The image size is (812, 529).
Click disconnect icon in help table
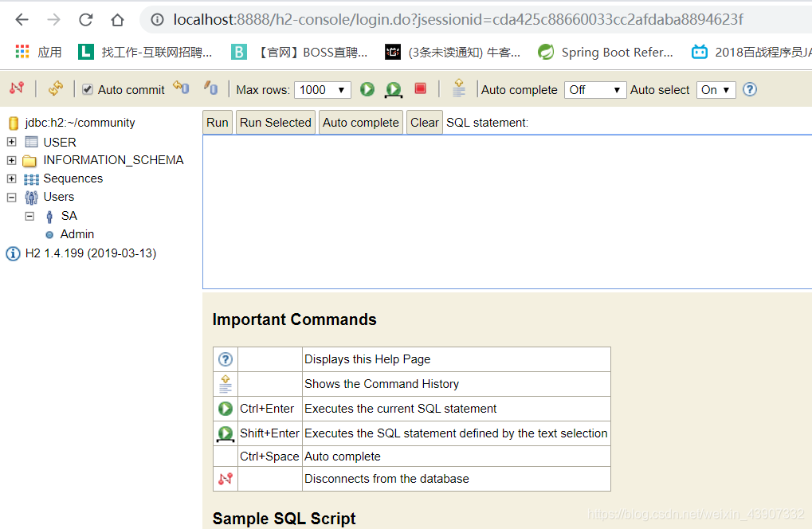click(226, 479)
